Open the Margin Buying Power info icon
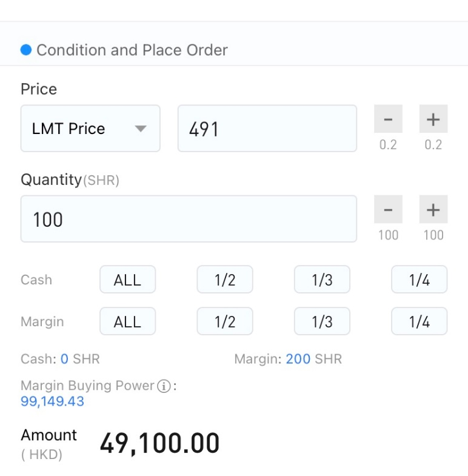Image resolution: width=468 pixels, height=476 pixels. coord(164,386)
